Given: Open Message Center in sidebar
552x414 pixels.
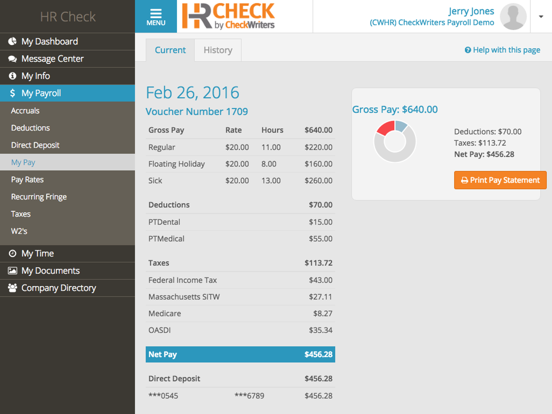Looking at the screenshot, I should [x=67, y=59].
